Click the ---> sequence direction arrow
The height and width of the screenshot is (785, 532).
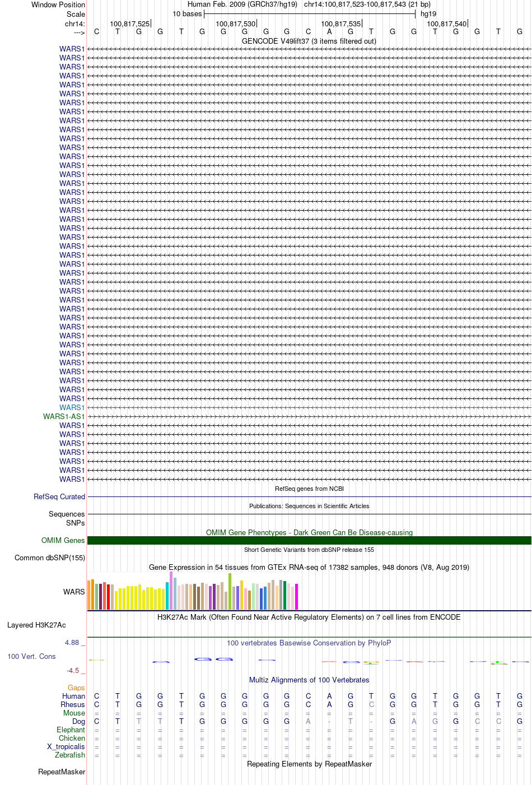[x=79, y=32]
